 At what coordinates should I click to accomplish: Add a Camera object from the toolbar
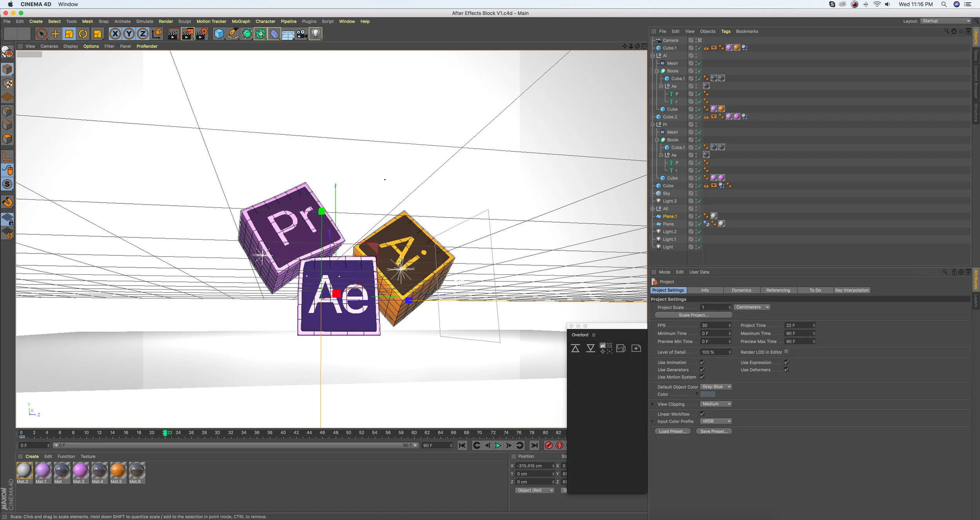pos(302,34)
